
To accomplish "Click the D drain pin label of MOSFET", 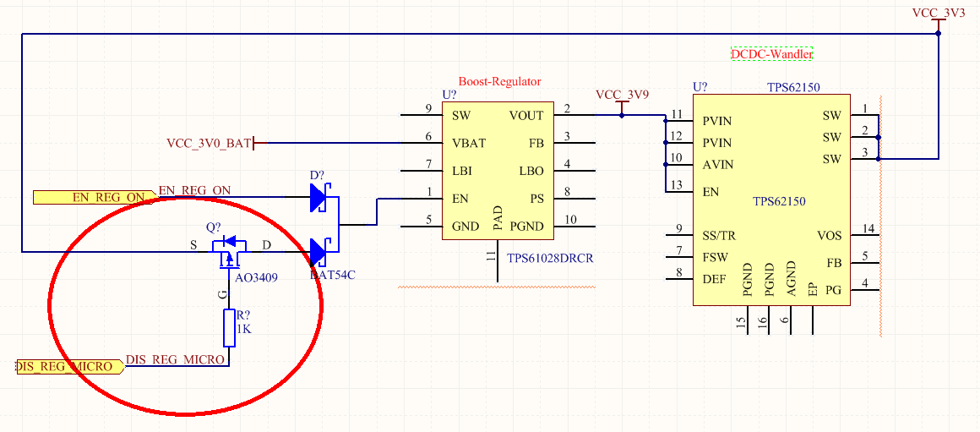I will tap(267, 245).
